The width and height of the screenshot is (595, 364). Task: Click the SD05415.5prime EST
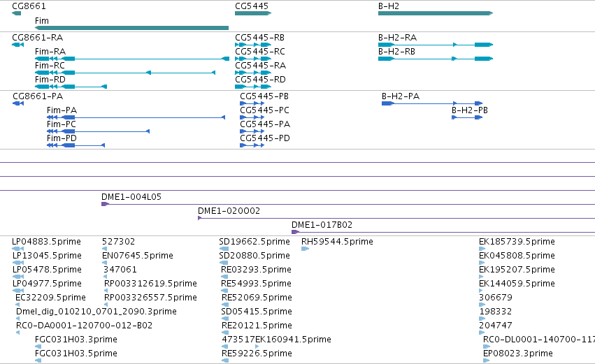click(x=224, y=319)
